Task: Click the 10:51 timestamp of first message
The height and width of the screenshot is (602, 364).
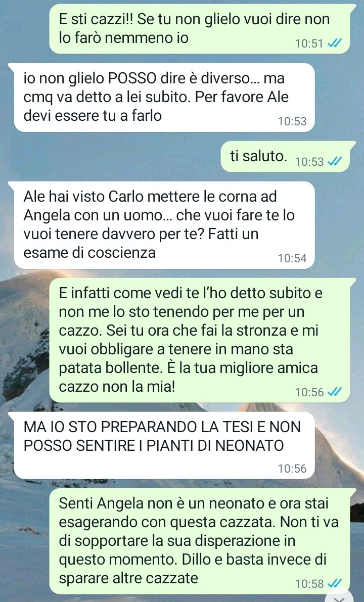Action: point(309,43)
